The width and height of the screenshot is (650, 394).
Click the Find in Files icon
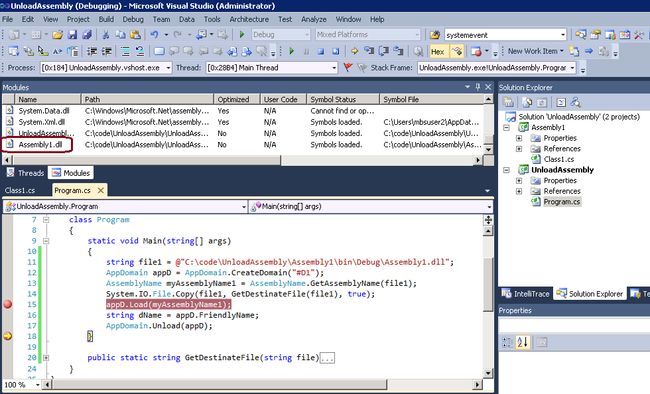tap(434, 35)
